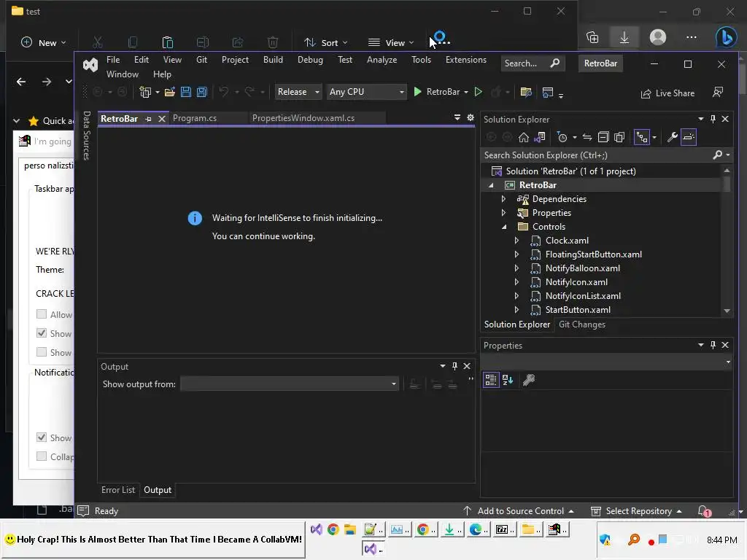Viewport: 747px width, 560px height.
Task: Start Without Debugging outline play icon
Action: (479, 92)
